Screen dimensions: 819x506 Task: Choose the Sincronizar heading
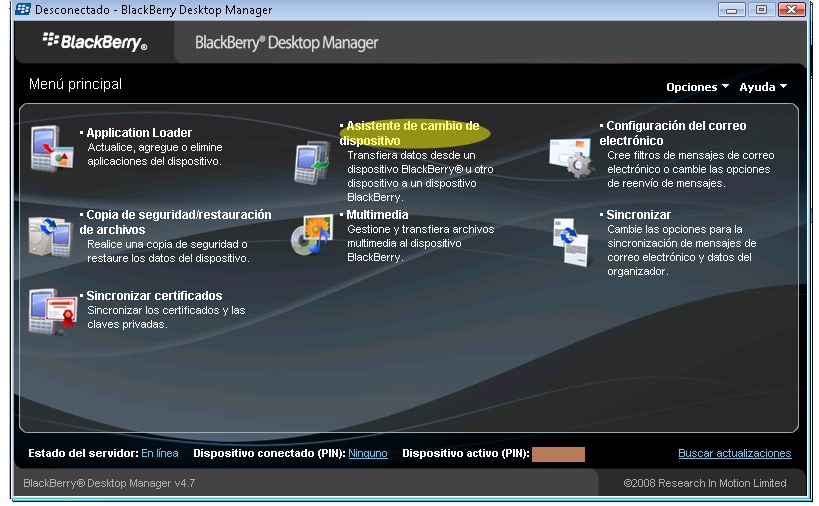[638, 215]
